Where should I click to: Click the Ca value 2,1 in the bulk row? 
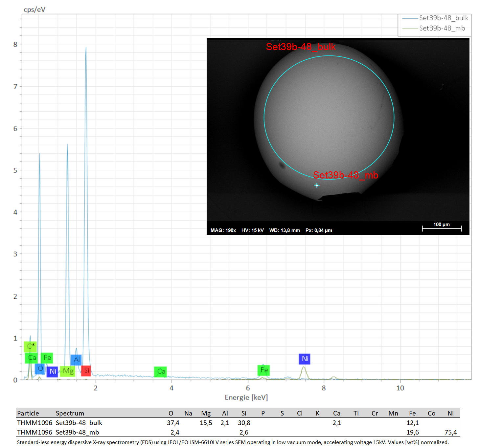[x=337, y=423]
